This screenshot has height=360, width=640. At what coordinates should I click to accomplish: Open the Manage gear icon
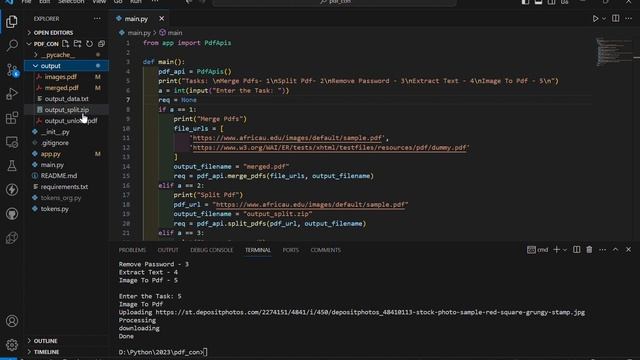click(x=12, y=345)
